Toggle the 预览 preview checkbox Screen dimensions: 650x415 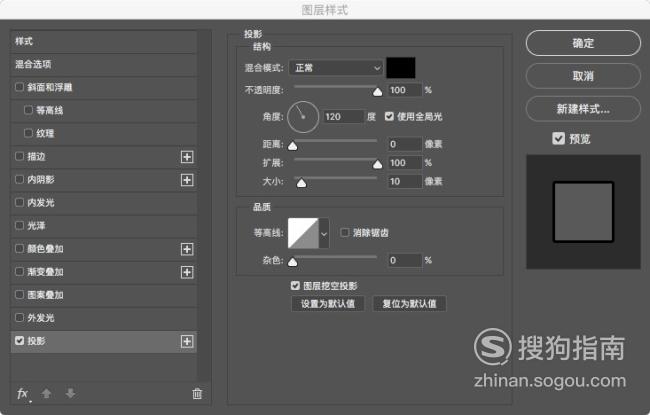click(x=558, y=138)
